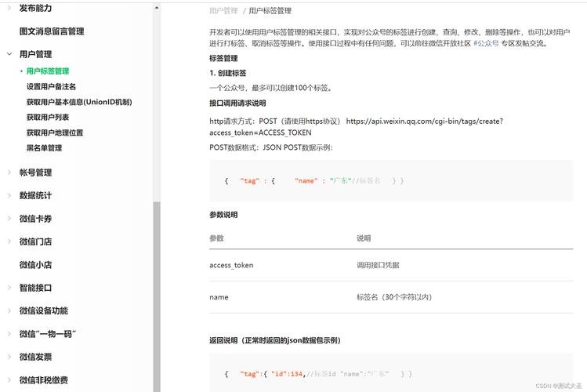587x392 pixels.
Task: Expand the 微信门店 section chevron
Action: [x=9, y=241]
